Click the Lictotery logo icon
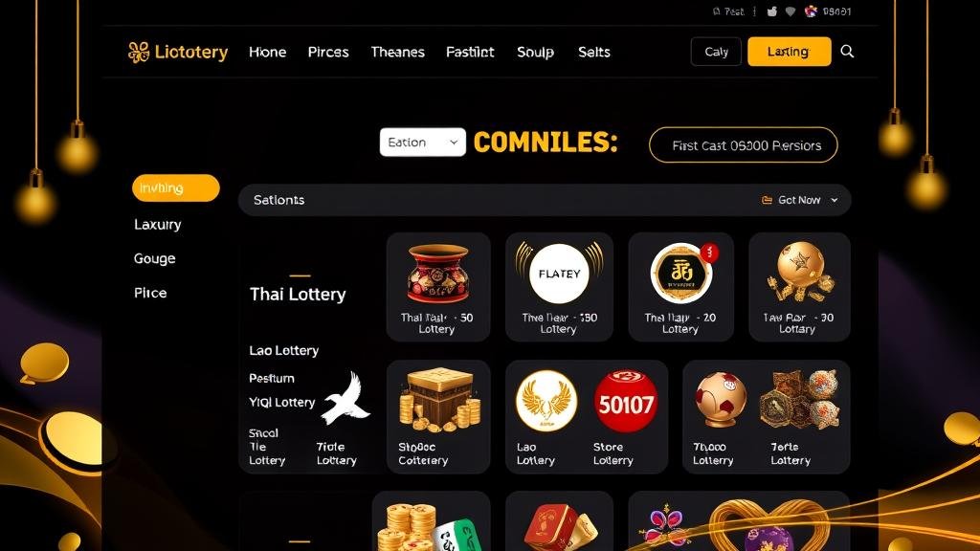Screen dimensions: 980x551 [138, 52]
